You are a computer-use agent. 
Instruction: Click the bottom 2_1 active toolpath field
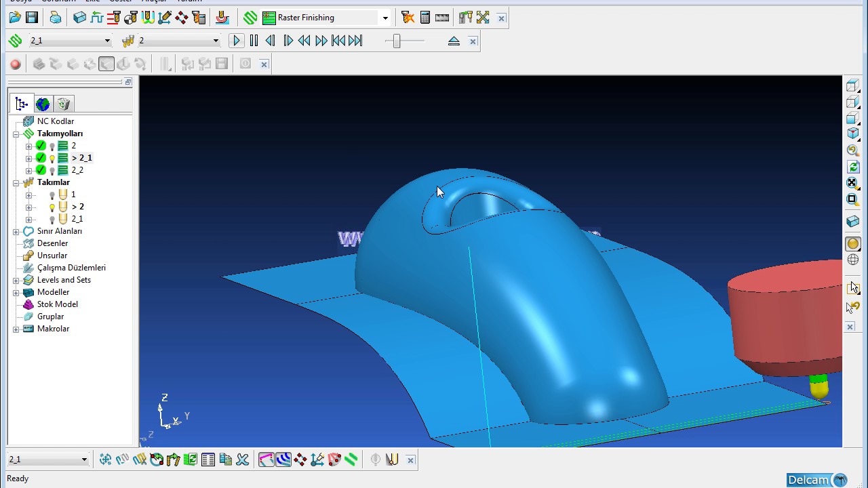(48, 460)
